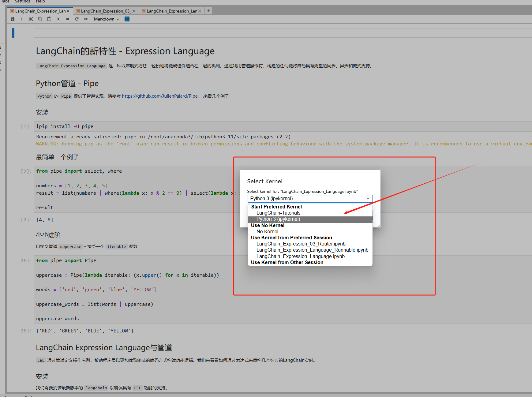Click output ['RED', 'GREEN', 'BLUE', 'YELLOW']

coord(85,331)
